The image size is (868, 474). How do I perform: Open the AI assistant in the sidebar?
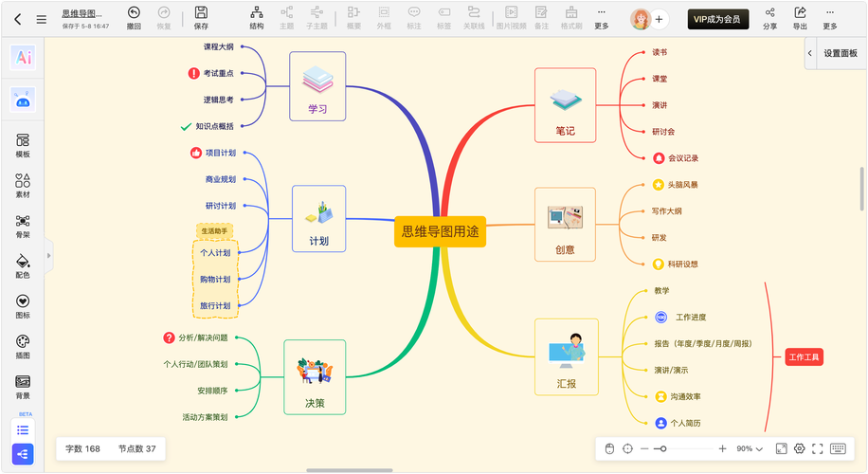[23, 58]
